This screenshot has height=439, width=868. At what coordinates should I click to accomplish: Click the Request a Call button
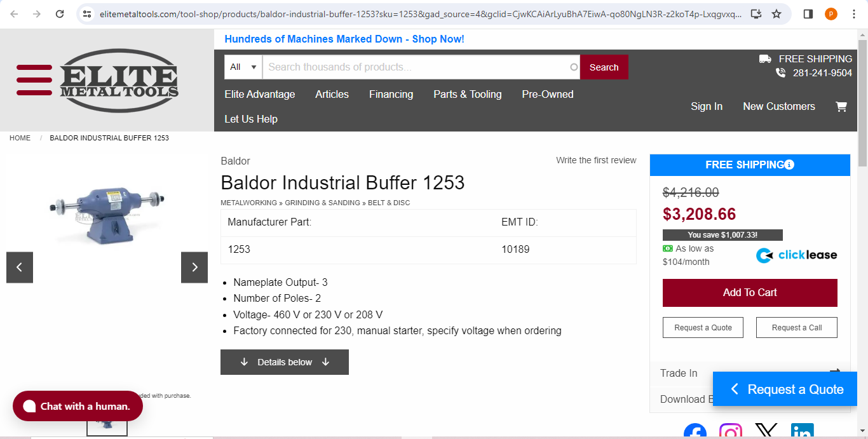click(797, 328)
